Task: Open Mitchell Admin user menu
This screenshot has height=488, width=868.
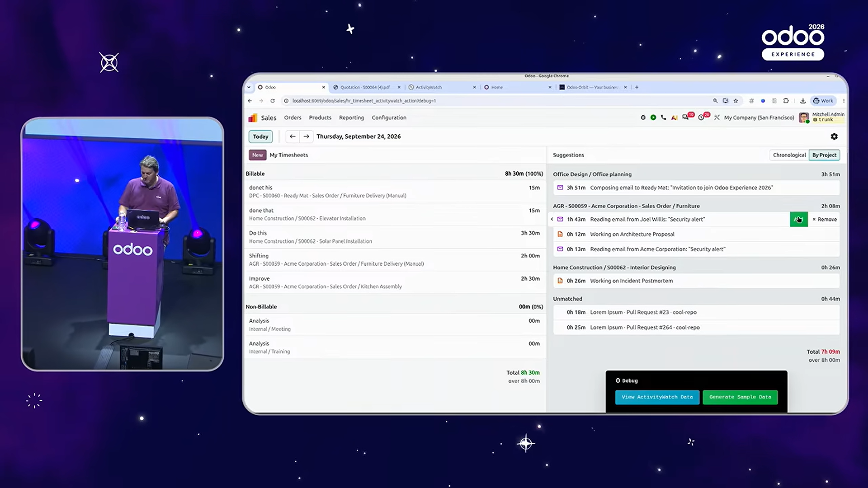Action: coord(822,117)
